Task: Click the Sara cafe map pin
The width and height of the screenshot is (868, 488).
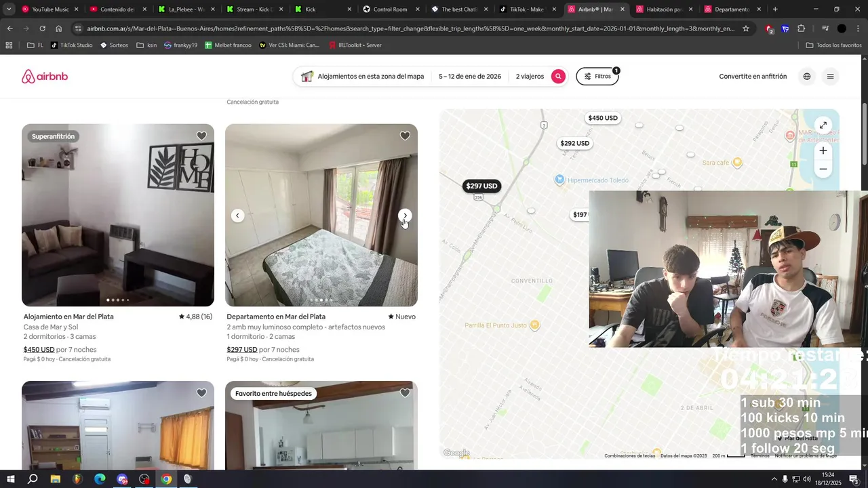Action: pyautogui.click(x=738, y=163)
